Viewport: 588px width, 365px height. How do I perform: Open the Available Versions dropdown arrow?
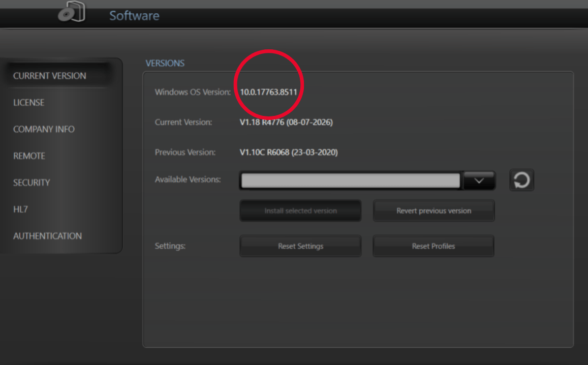[x=479, y=180]
